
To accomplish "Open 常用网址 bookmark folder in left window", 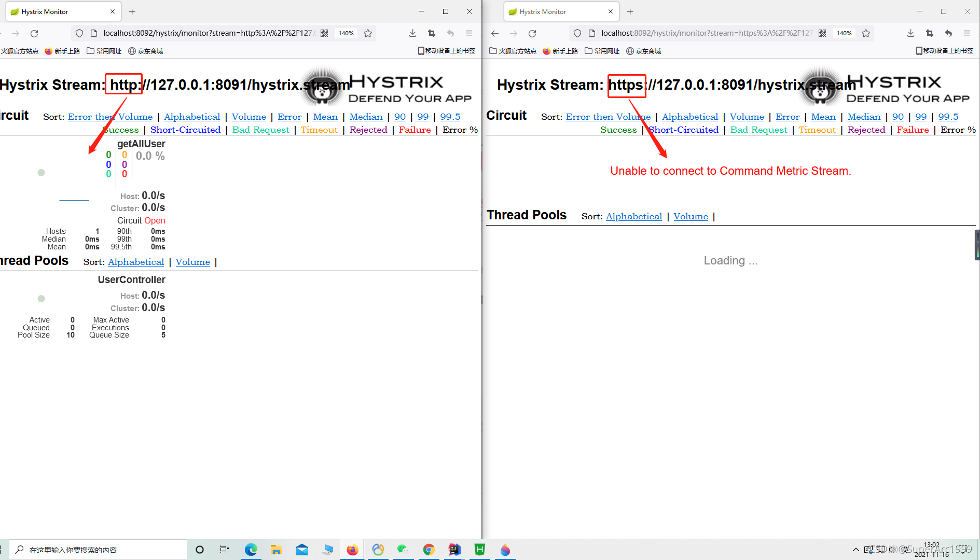I will (104, 51).
